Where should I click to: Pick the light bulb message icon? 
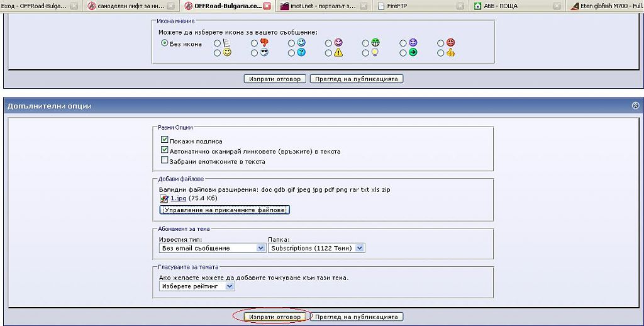[366, 53]
